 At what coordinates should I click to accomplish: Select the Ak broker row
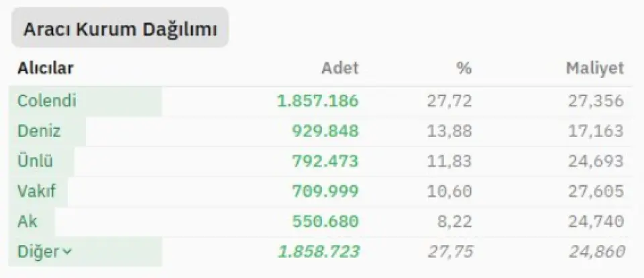(x=28, y=222)
